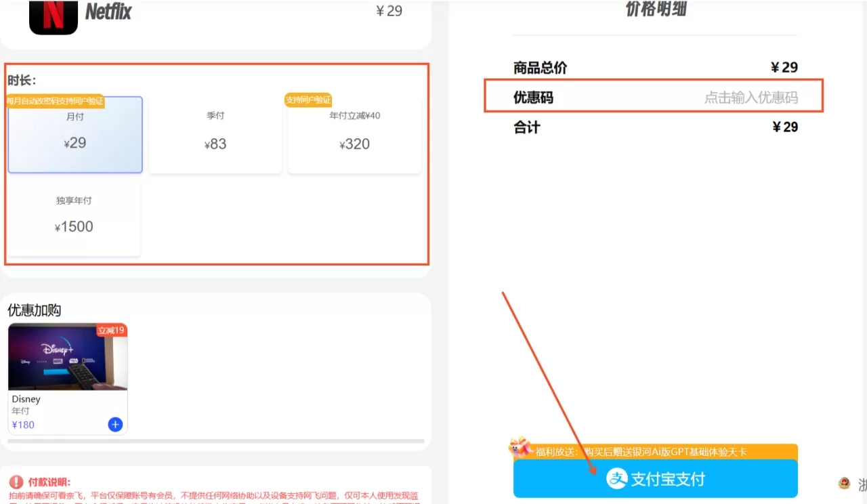Click the 合计 ¥29 total amount
The image size is (867, 504).
click(785, 127)
